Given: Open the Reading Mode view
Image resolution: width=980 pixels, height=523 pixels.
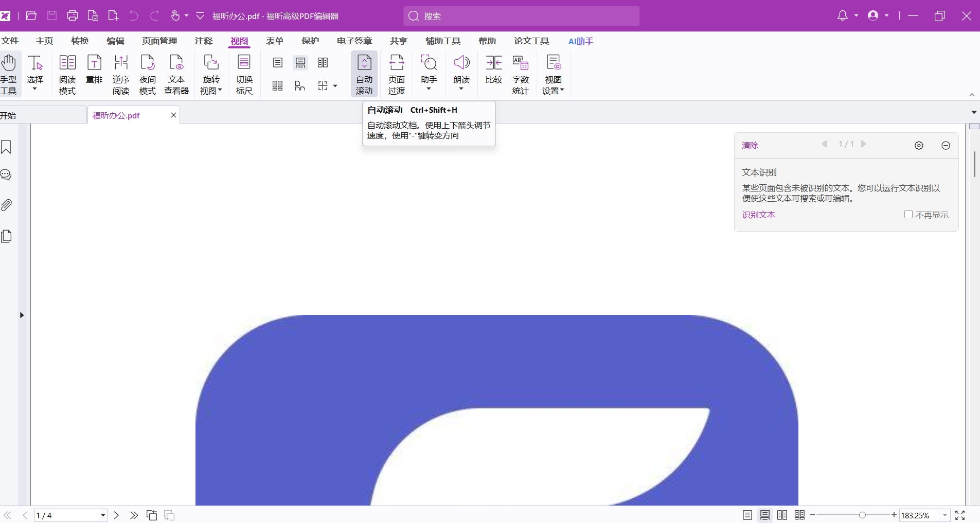Looking at the screenshot, I should [67, 75].
